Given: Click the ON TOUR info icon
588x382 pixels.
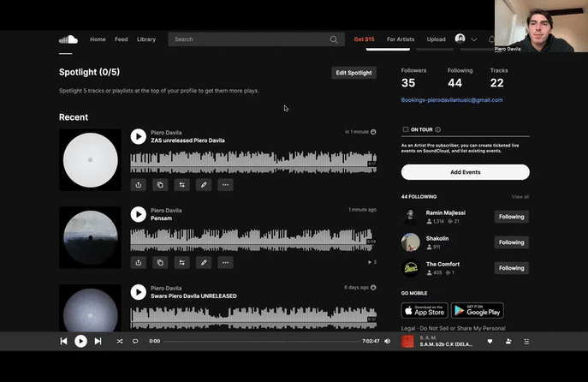Looking at the screenshot, I should pos(437,129).
